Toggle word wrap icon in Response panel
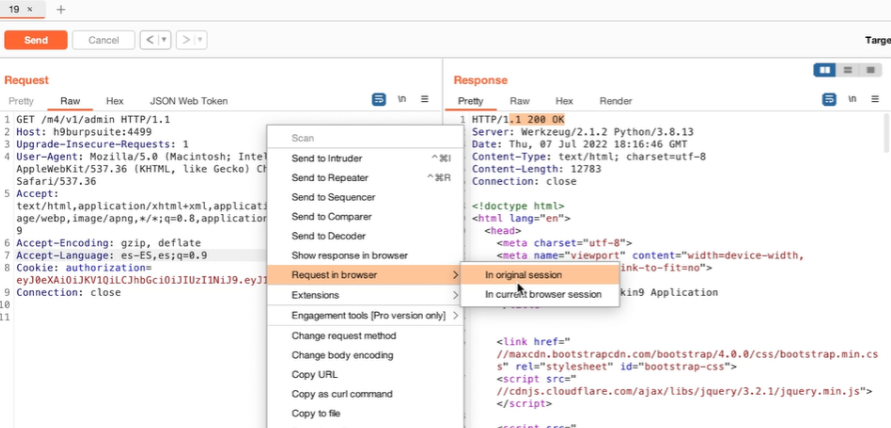 click(829, 99)
